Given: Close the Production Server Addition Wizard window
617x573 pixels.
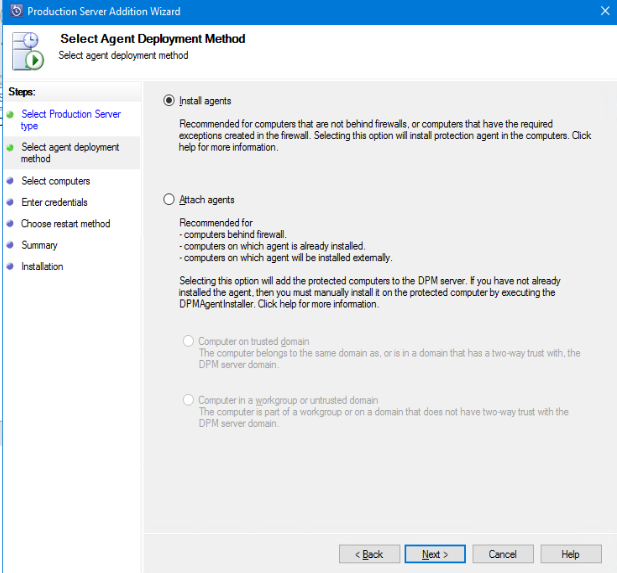Looking at the screenshot, I should [603, 11].
